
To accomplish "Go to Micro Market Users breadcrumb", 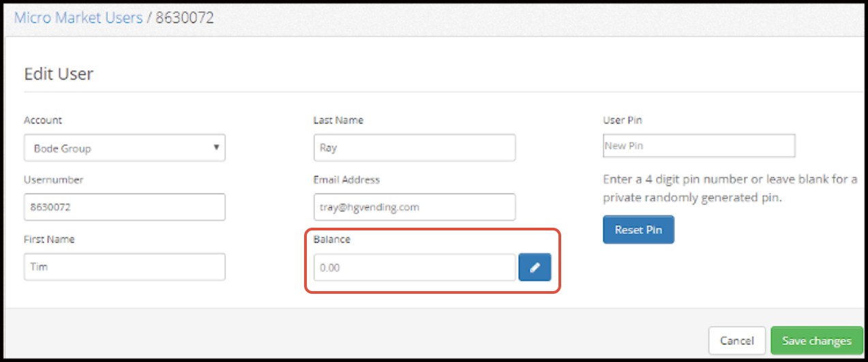I will [78, 17].
